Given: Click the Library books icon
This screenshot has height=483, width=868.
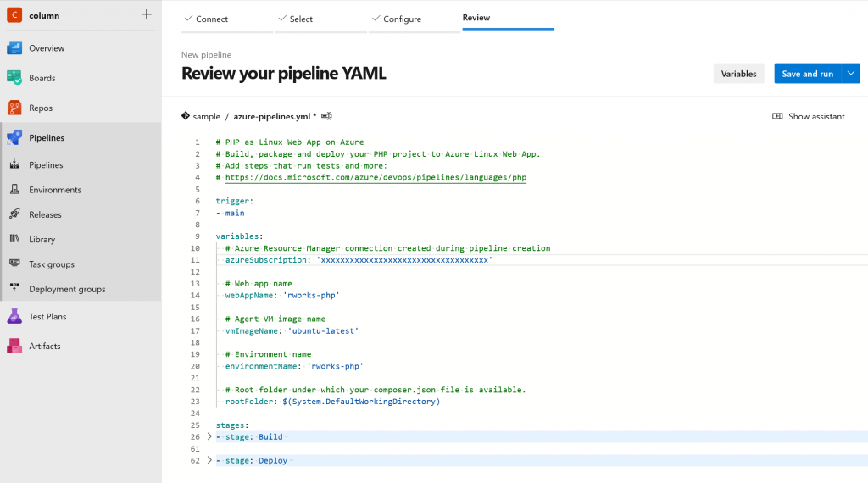Looking at the screenshot, I should point(15,239).
